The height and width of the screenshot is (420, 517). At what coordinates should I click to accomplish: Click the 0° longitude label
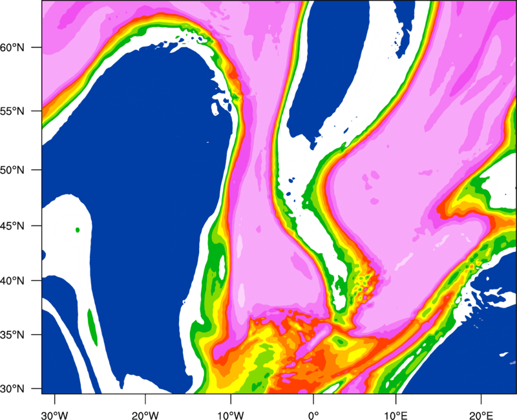(313, 415)
